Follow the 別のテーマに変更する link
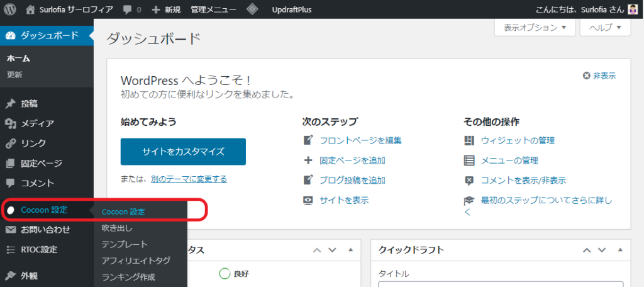The height and width of the screenshot is (287, 644). pos(189,179)
